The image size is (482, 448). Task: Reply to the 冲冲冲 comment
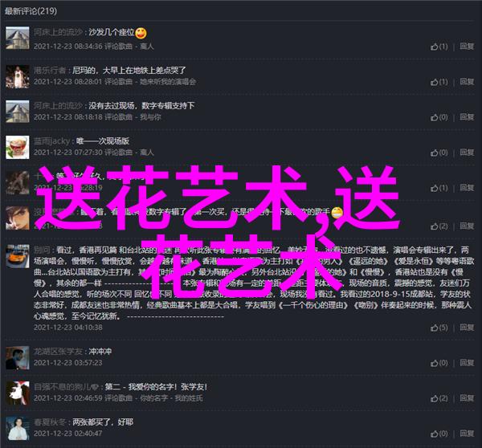pyautogui.click(x=467, y=363)
